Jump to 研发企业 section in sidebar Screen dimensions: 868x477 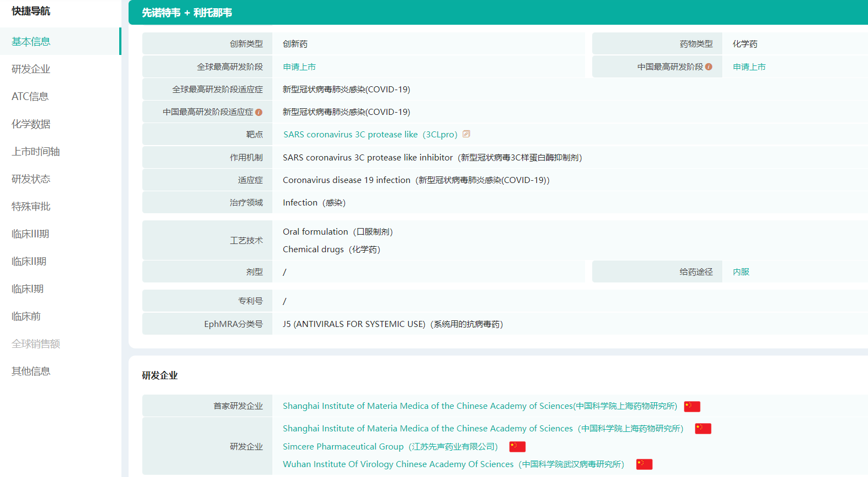(x=31, y=69)
